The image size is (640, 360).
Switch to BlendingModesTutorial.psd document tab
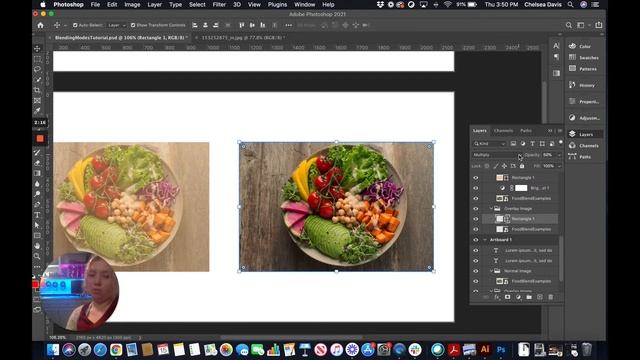pyautogui.click(x=120, y=38)
